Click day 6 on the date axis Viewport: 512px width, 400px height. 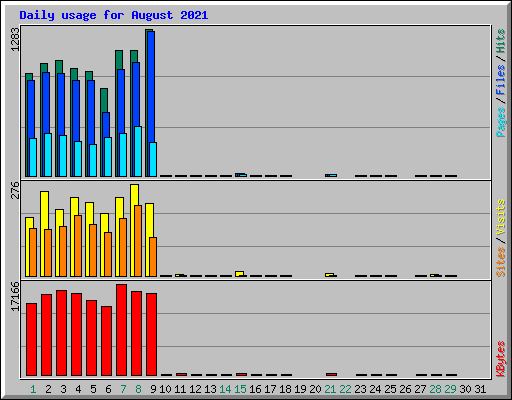click(x=108, y=389)
